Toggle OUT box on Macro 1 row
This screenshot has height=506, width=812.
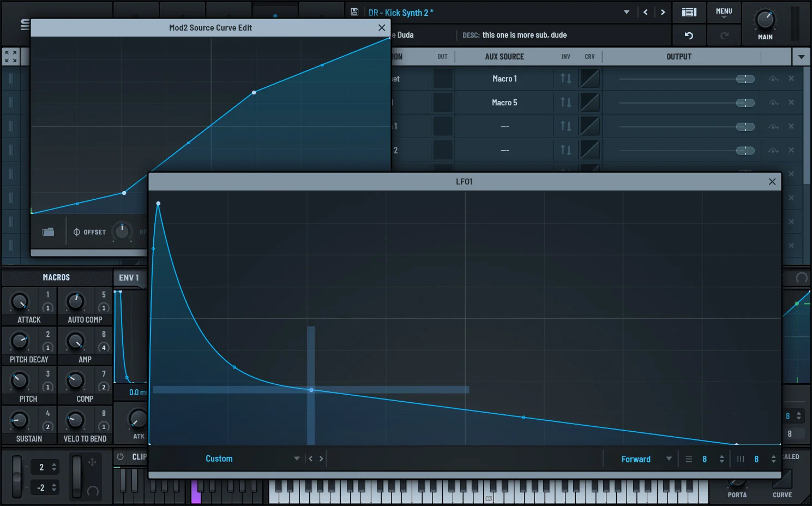tap(443, 79)
